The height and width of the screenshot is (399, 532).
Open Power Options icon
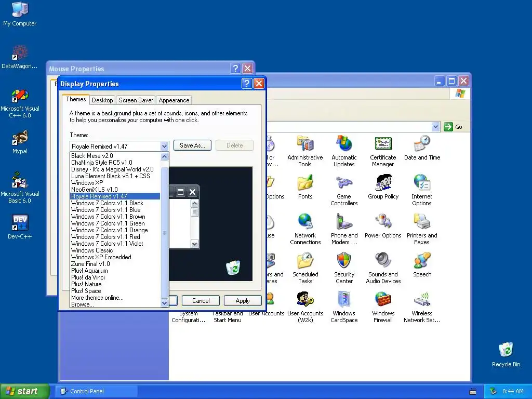pyautogui.click(x=383, y=226)
